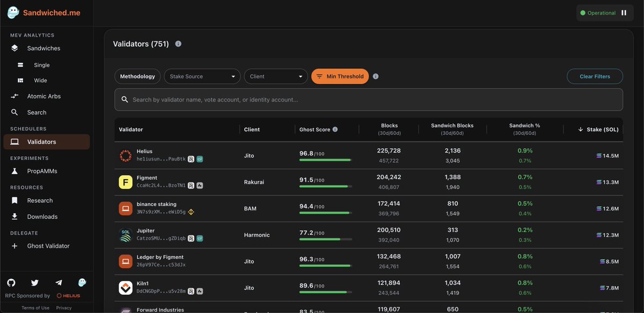The width and height of the screenshot is (644, 313).
Task: Click the Helius sponsor logo link
Action: (x=69, y=296)
